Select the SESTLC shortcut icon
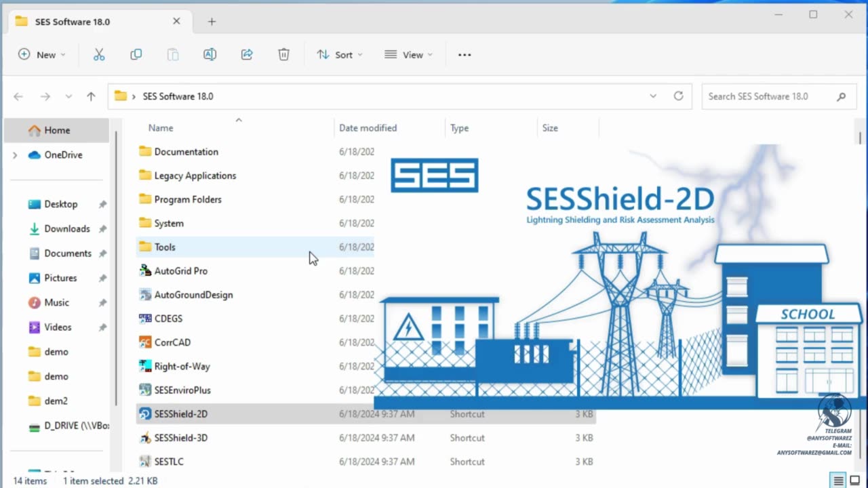The height and width of the screenshot is (488, 868). (145, 462)
